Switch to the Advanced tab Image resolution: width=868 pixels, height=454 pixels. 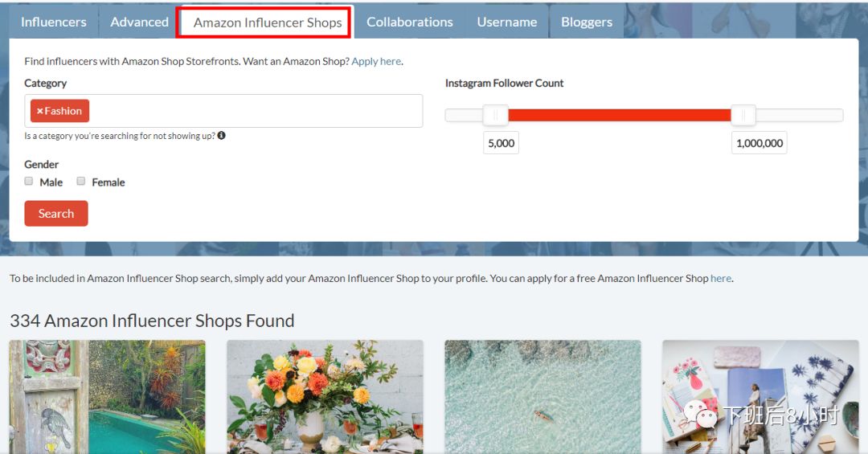click(x=139, y=22)
